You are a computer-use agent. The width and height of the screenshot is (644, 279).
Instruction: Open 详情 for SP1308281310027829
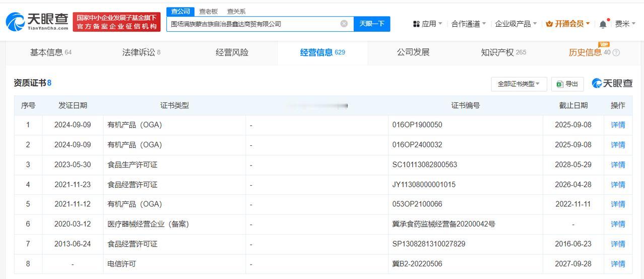[x=618, y=244]
